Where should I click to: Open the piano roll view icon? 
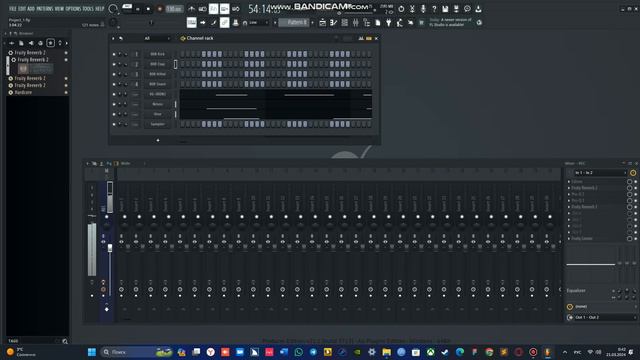click(333, 23)
